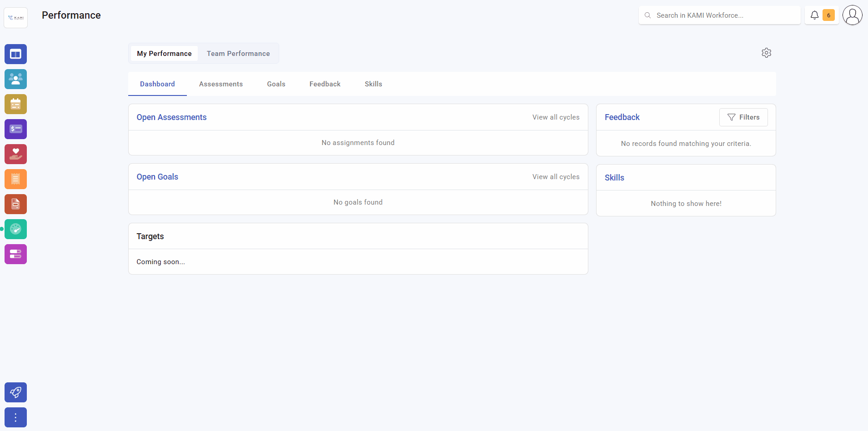This screenshot has height=431, width=868.
Task: Click 'No records found matching your criteria.' text
Action: (x=686, y=144)
